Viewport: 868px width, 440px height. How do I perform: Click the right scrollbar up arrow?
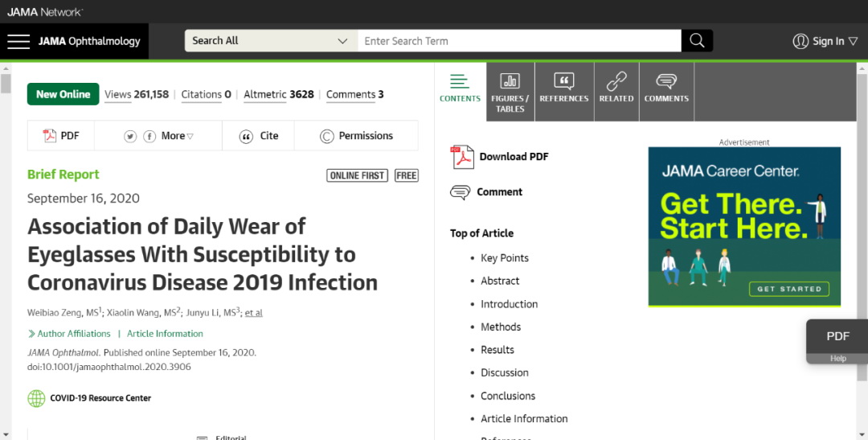pyautogui.click(x=862, y=69)
